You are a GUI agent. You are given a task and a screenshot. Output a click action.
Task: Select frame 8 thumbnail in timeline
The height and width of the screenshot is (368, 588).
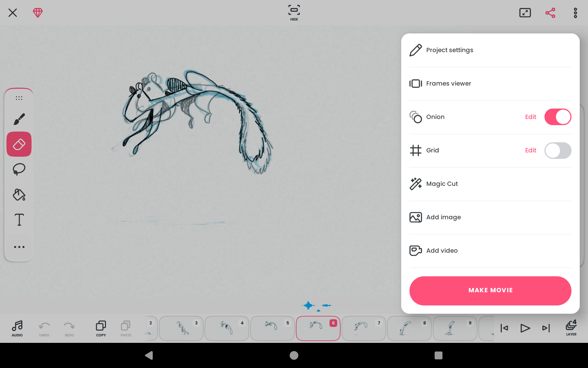click(409, 328)
